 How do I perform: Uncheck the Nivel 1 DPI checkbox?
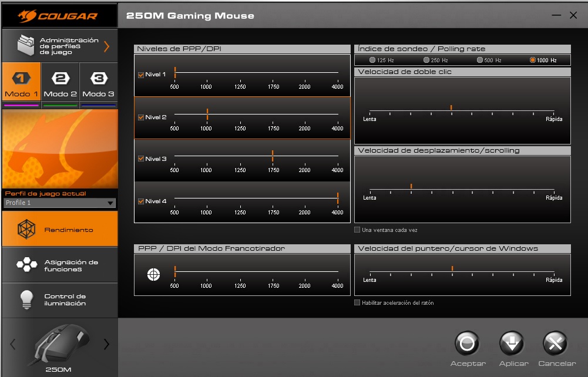click(x=140, y=75)
